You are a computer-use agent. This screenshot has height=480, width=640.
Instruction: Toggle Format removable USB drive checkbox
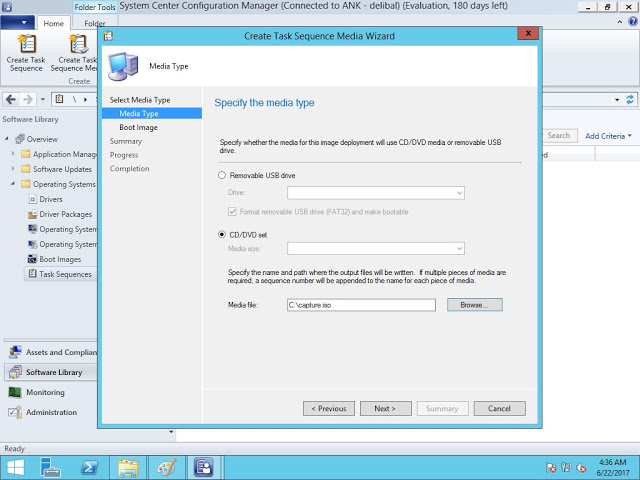pos(233,212)
